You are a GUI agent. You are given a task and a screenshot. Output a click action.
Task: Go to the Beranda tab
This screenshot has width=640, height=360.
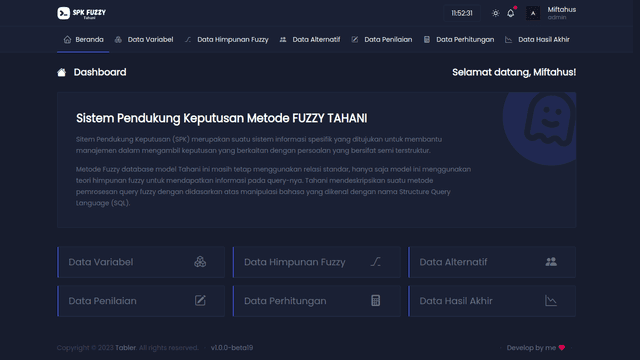click(x=83, y=40)
